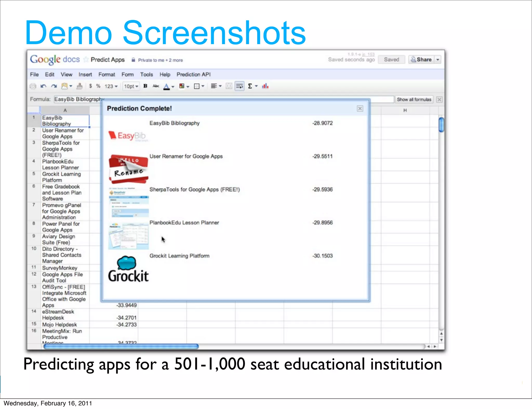Insert chart using bar chart icon
The height and width of the screenshot is (409, 532).
pos(265,86)
